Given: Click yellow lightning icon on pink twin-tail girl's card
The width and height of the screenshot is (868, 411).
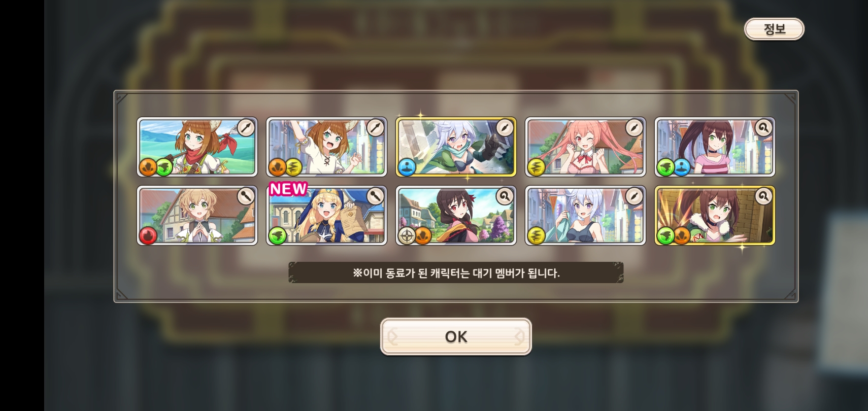Looking at the screenshot, I should [x=536, y=166].
